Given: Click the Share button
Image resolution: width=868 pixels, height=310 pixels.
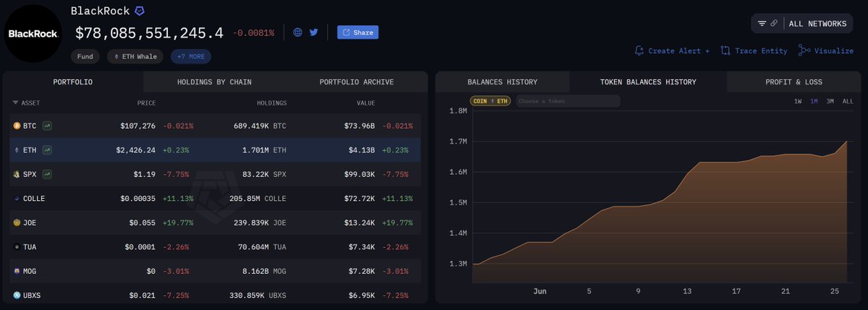Looking at the screenshot, I should pyautogui.click(x=357, y=33).
